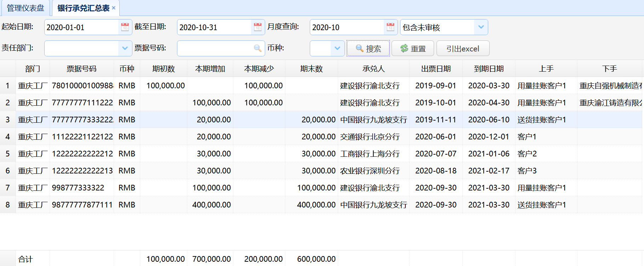Open the 月度查询 calendar picker icon

click(x=391, y=27)
